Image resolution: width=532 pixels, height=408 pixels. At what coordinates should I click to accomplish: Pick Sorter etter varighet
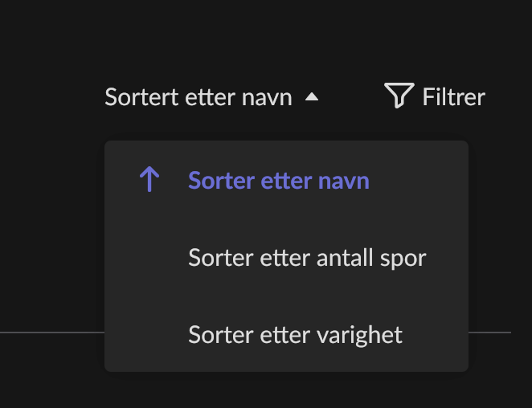click(295, 334)
